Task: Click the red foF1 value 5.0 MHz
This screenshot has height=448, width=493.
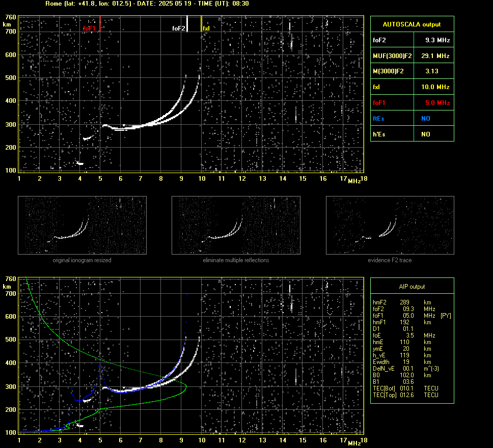Action: [437, 103]
